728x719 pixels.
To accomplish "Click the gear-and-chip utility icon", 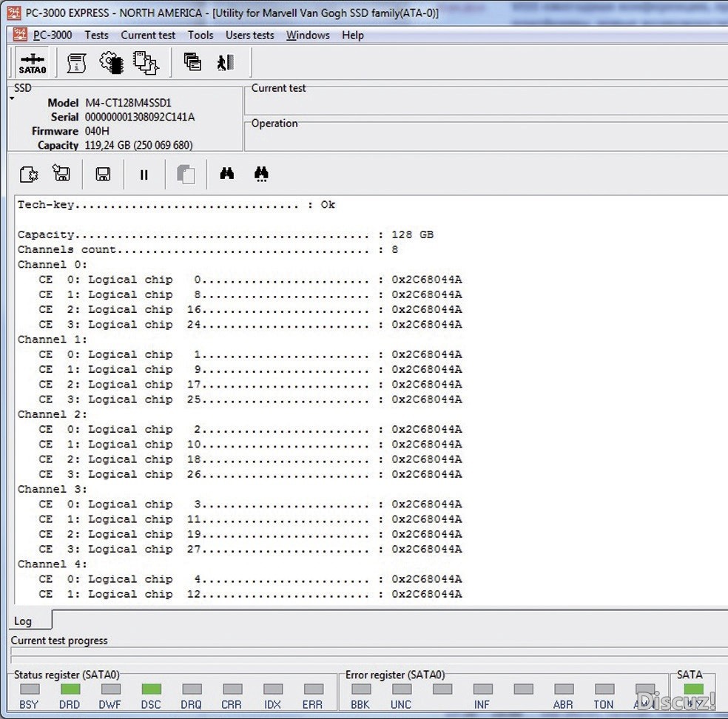I will tap(112, 62).
